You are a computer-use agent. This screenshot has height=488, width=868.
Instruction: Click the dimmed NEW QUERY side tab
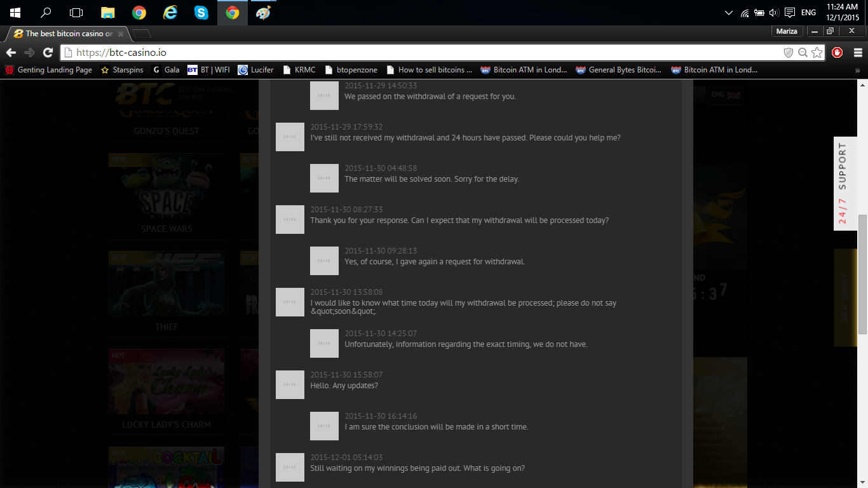(845, 297)
